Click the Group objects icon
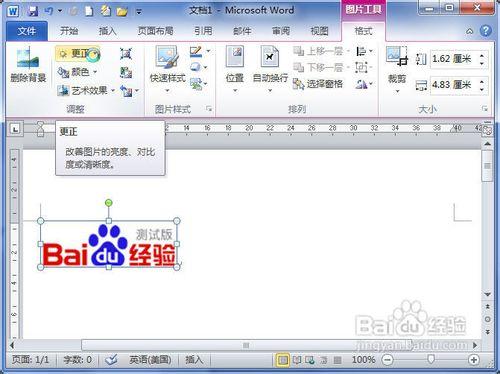500x374 pixels. click(x=361, y=68)
